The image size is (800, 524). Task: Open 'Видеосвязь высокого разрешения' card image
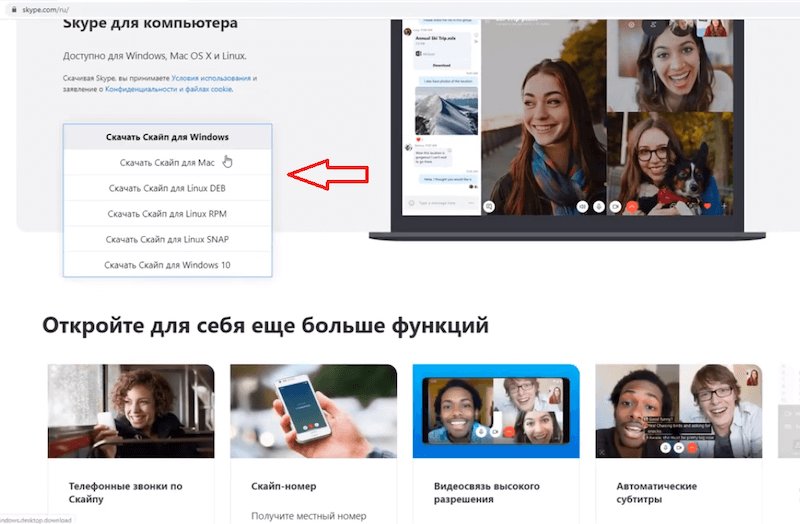point(496,411)
